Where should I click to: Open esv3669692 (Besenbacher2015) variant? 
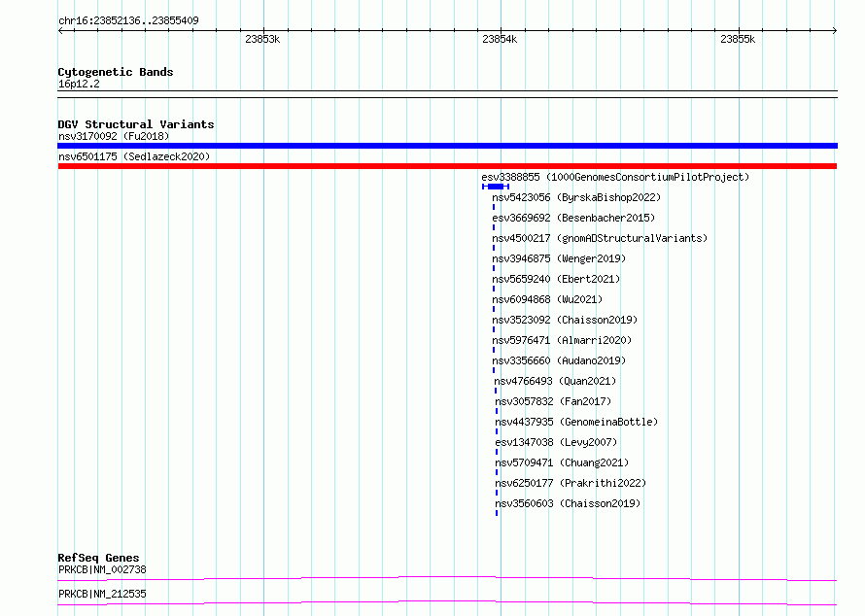[x=573, y=218]
